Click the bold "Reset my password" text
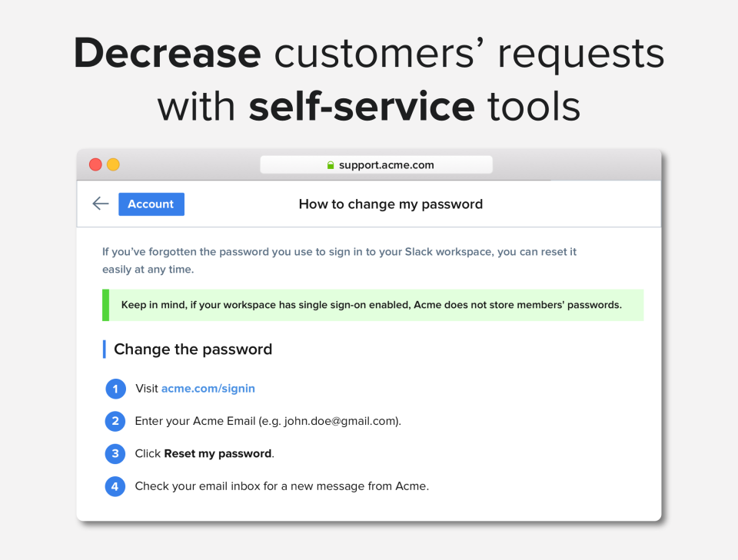738x560 pixels. coord(218,453)
